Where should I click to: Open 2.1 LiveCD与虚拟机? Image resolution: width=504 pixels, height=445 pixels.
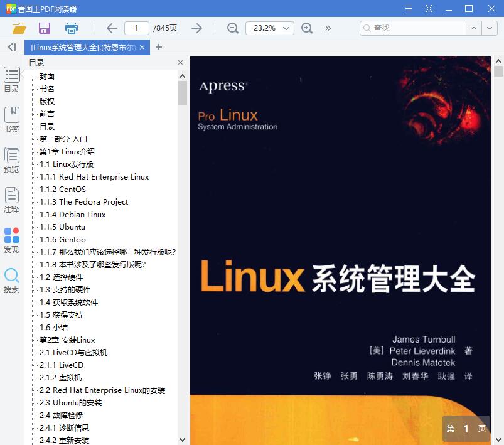73,352
